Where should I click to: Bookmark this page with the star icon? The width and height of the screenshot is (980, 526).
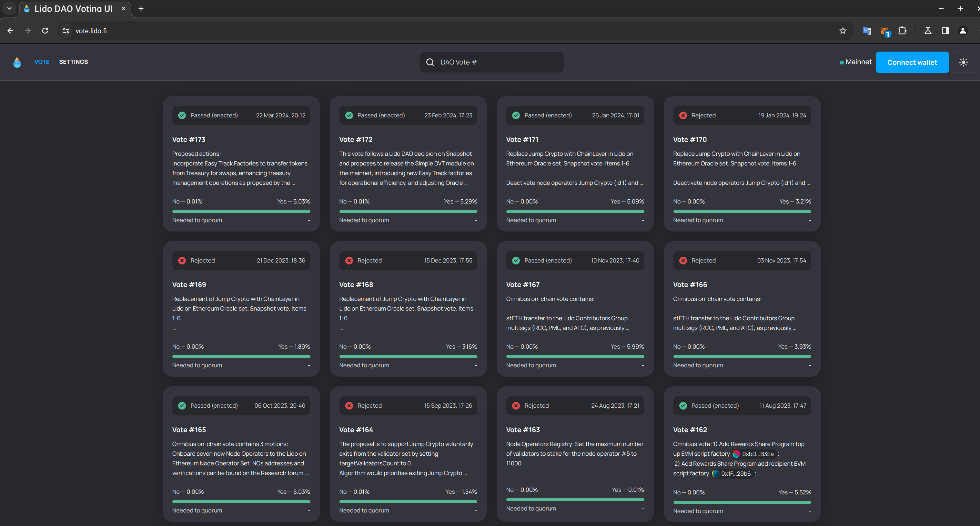click(842, 31)
